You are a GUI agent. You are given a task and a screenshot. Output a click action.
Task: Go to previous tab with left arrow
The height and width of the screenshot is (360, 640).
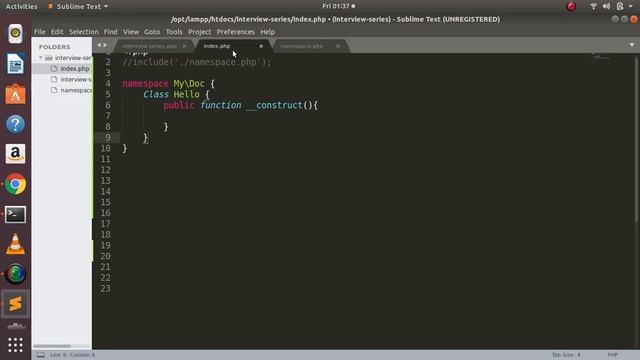[x=99, y=45]
